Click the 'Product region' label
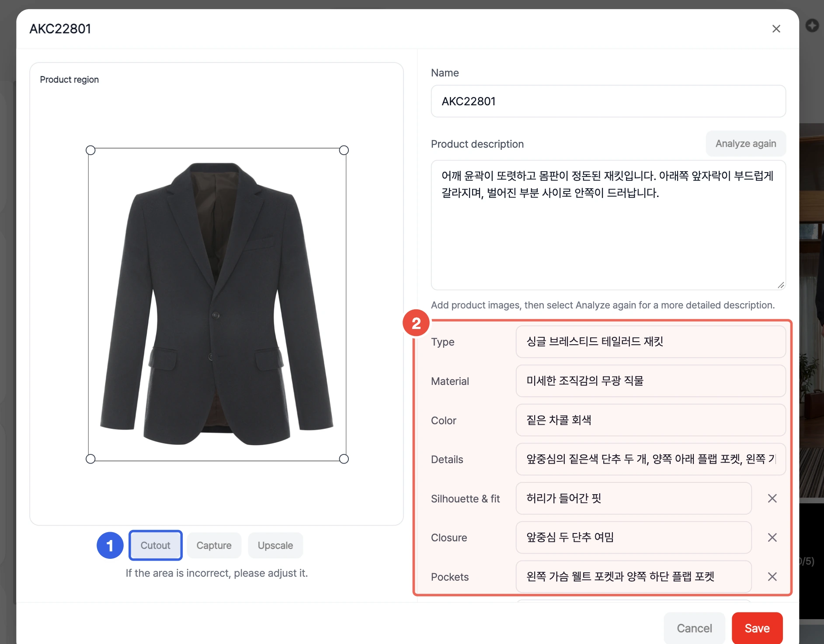This screenshot has width=824, height=644. coord(70,80)
